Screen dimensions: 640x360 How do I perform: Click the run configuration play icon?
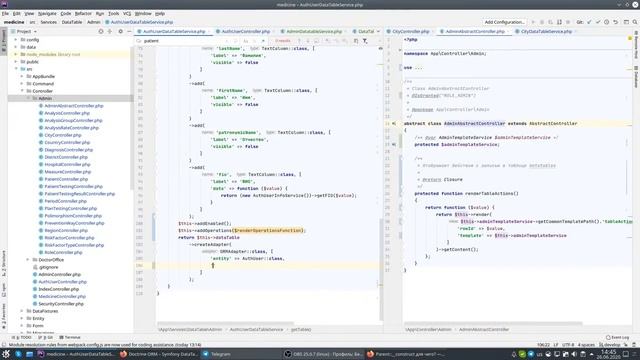click(533, 22)
